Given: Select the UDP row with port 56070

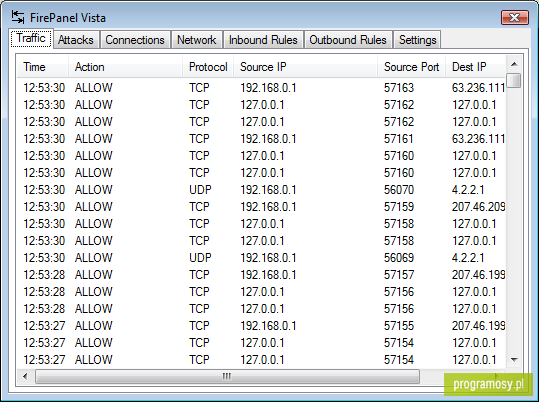Looking at the screenshot, I should coord(262,190).
